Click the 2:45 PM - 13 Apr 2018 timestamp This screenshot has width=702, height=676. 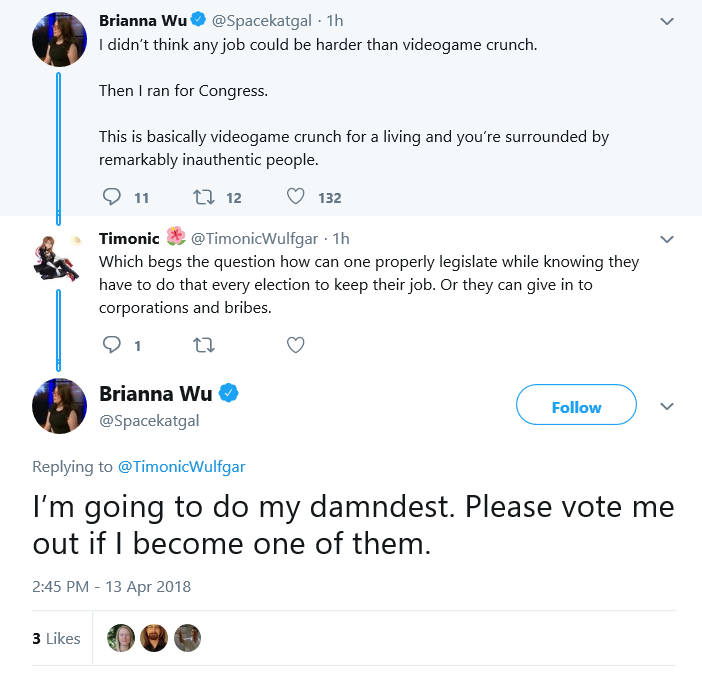pyautogui.click(x=111, y=586)
